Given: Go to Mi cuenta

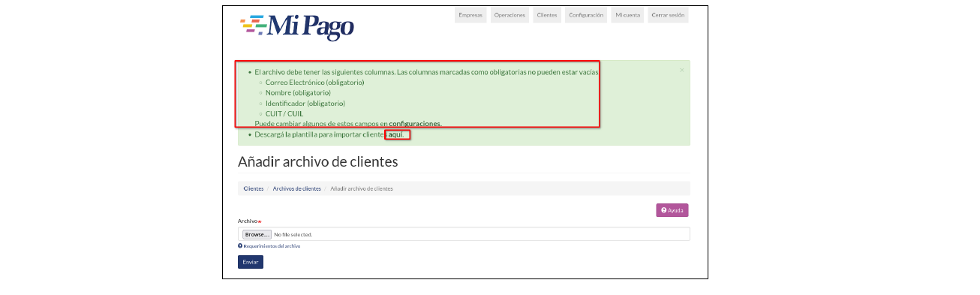Looking at the screenshot, I should pyautogui.click(x=627, y=15).
